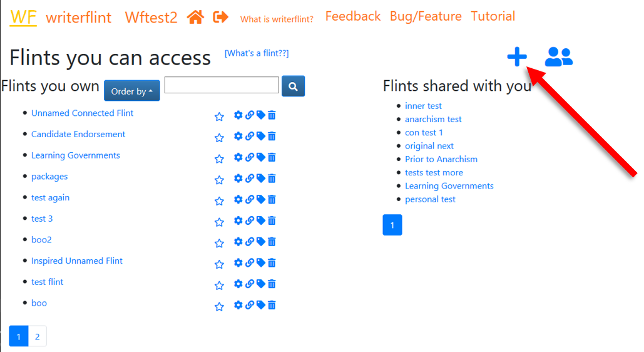Click the What's a flint help link
Image resolution: width=644 pixels, height=352 pixels.
tap(257, 53)
